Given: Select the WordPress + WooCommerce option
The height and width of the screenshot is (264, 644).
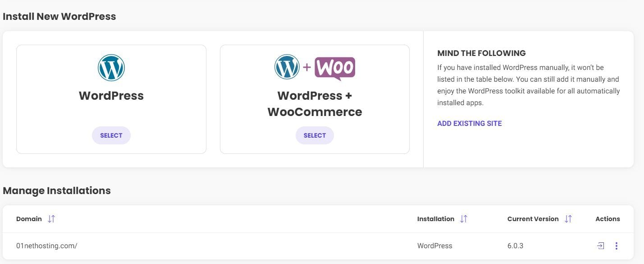Looking at the screenshot, I should pos(315,135).
